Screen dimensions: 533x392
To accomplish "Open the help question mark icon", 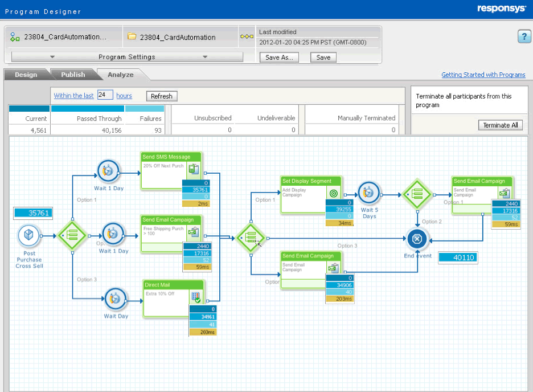I will pyautogui.click(x=524, y=36).
